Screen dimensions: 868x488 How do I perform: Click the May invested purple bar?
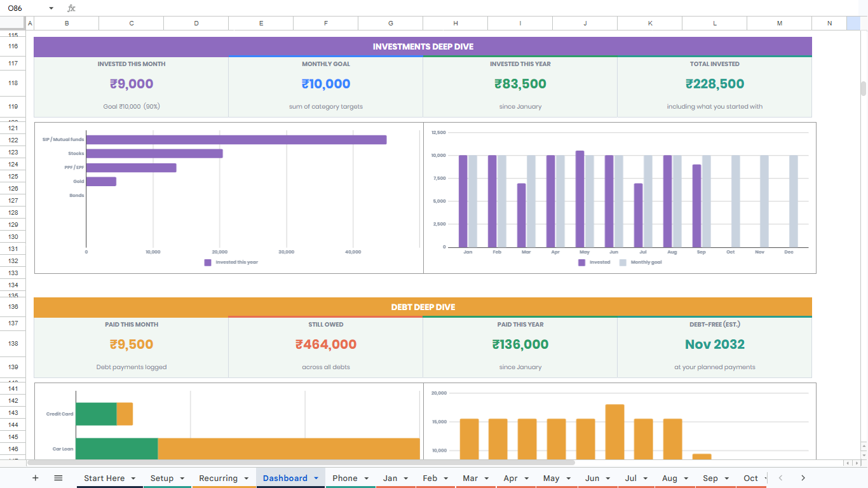[x=580, y=199]
